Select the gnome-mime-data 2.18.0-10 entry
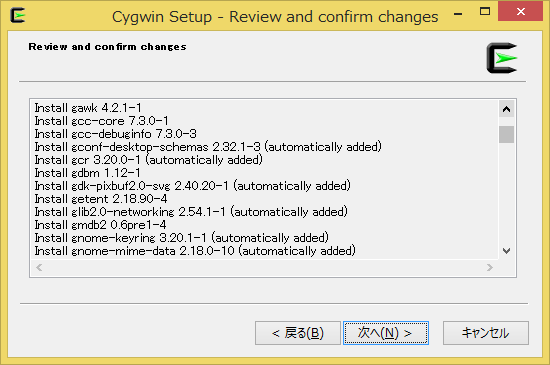 tap(195, 251)
